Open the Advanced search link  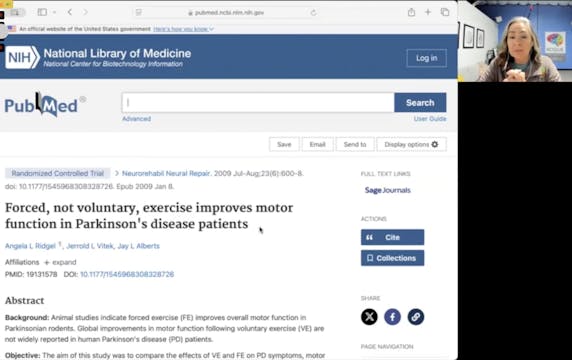pos(136,119)
